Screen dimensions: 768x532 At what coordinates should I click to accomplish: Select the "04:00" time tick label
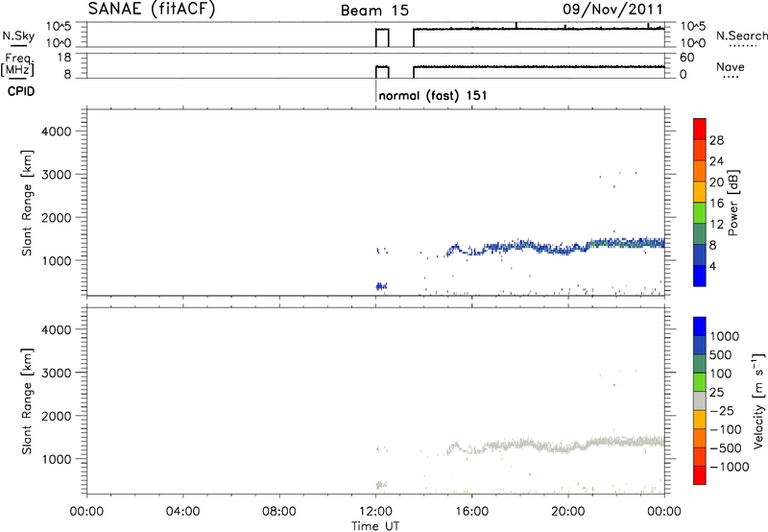pos(183,512)
